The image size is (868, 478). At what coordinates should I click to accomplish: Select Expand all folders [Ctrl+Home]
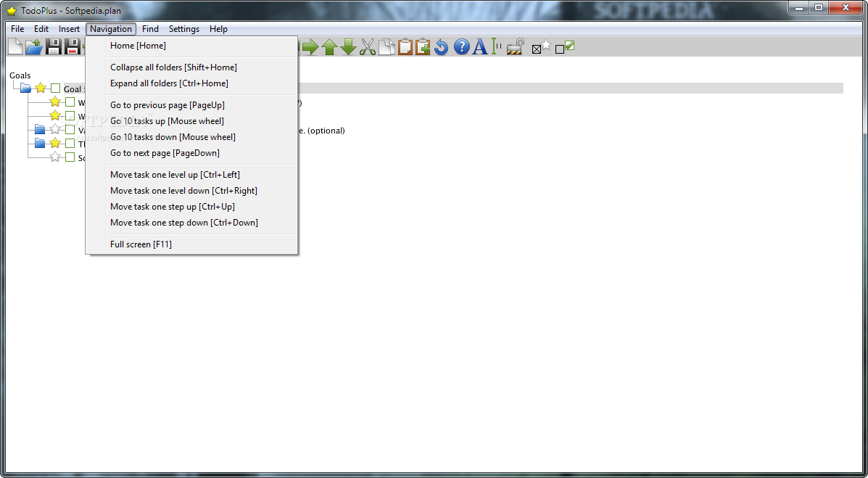pos(191,83)
